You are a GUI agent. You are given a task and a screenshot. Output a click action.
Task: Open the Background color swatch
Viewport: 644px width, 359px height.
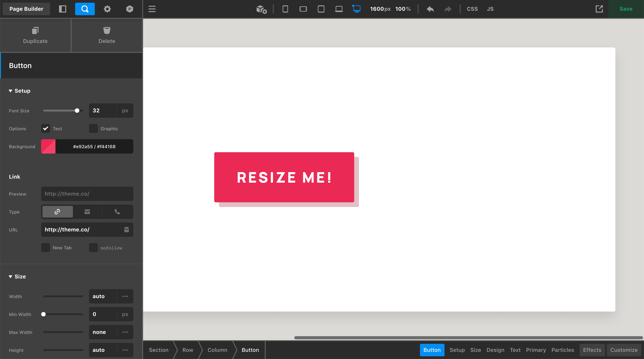(48, 147)
